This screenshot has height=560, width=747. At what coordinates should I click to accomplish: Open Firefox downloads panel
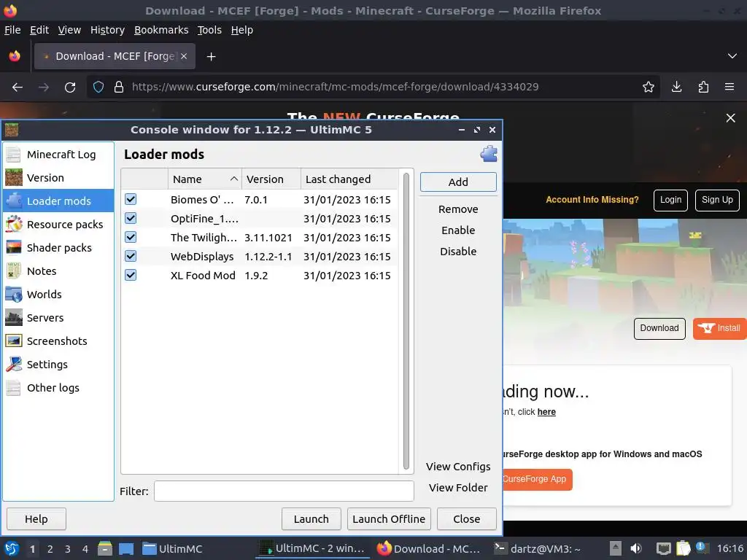(x=676, y=87)
